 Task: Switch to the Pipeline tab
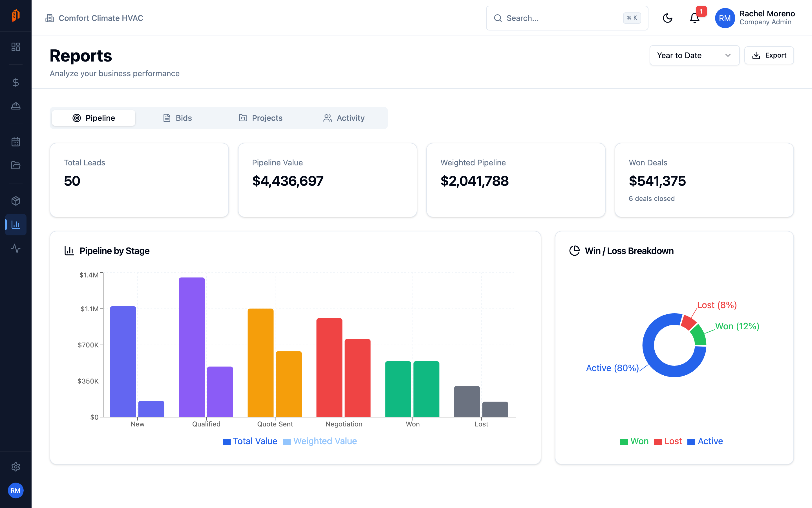point(94,118)
